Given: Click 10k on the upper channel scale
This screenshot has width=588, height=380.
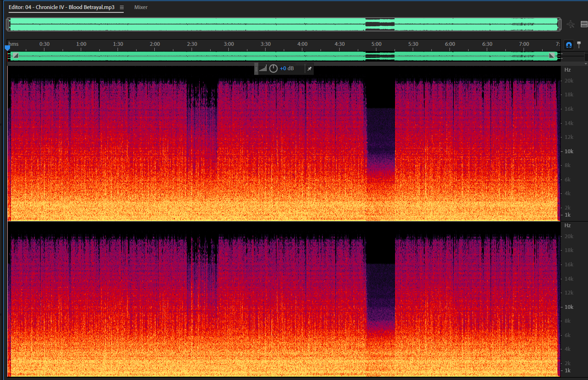Looking at the screenshot, I should pos(569,151).
